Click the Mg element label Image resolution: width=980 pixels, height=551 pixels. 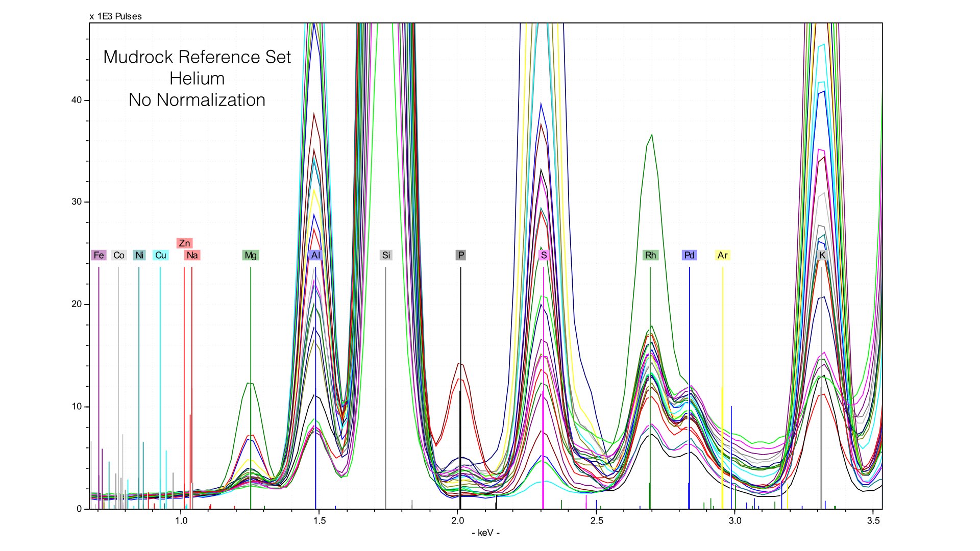coord(251,255)
